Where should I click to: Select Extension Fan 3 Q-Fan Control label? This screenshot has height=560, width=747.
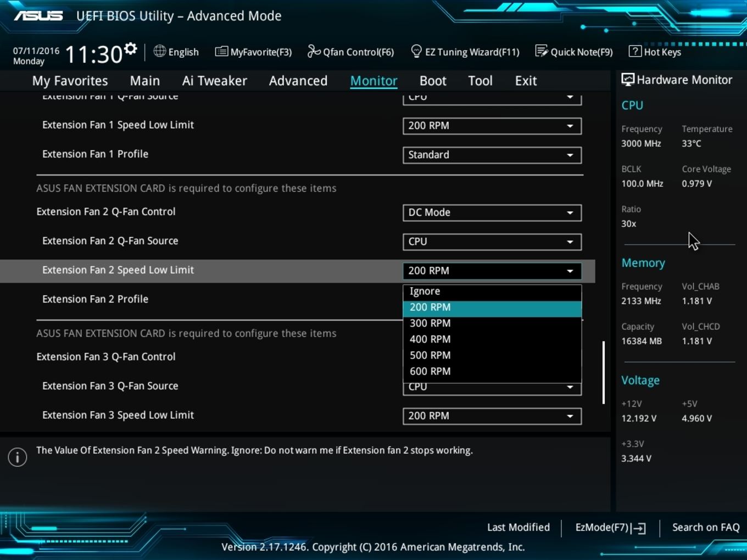(x=106, y=357)
